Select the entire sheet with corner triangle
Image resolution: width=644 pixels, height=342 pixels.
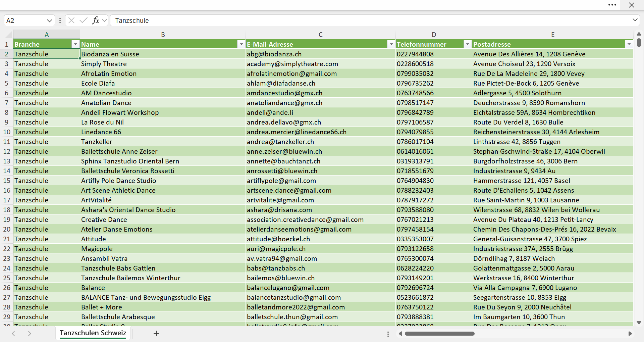coord(8,34)
